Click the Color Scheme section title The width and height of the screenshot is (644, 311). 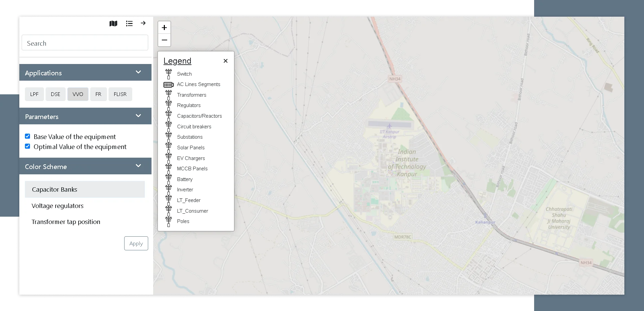(x=46, y=167)
